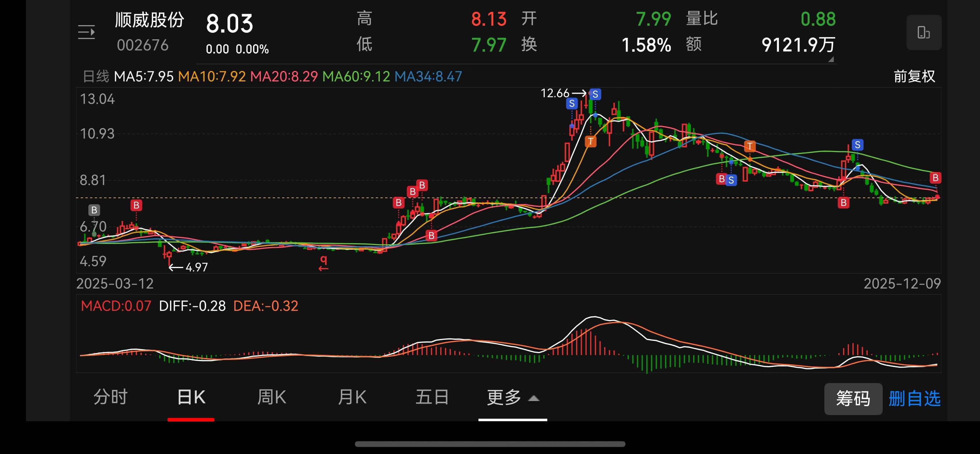The height and width of the screenshot is (454, 980).
Task: Open the 五日 five-day chart
Action: pyautogui.click(x=432, y=397)
